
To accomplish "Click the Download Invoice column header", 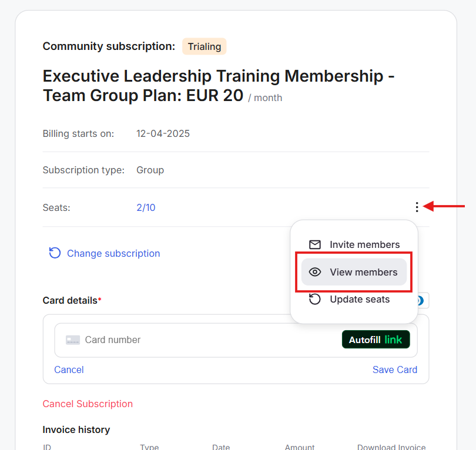I will click(x=391, y=447).
